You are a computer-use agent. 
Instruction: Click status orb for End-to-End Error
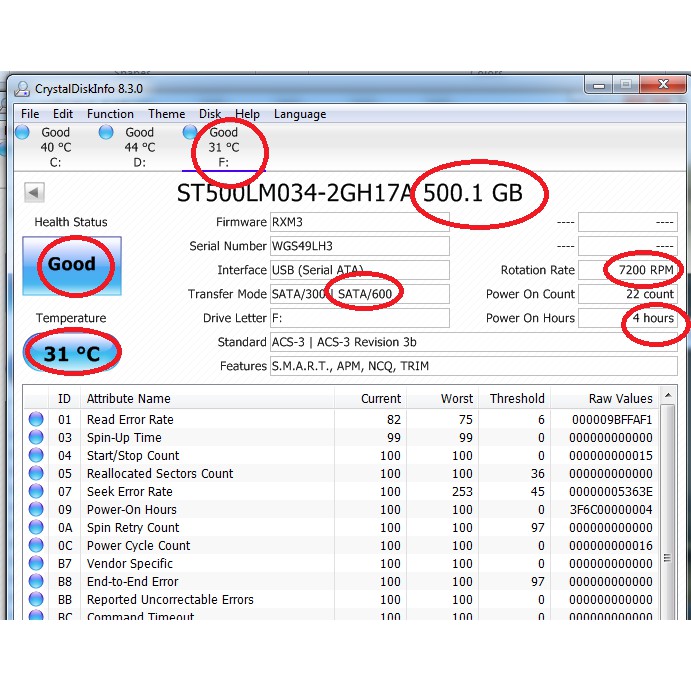point(36,582)
